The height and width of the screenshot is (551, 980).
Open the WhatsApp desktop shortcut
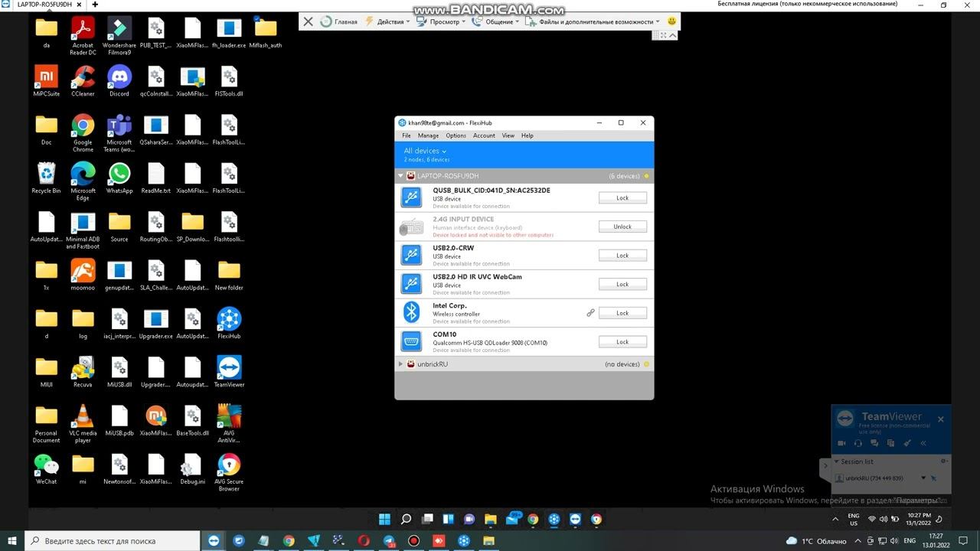click(119, 178)
